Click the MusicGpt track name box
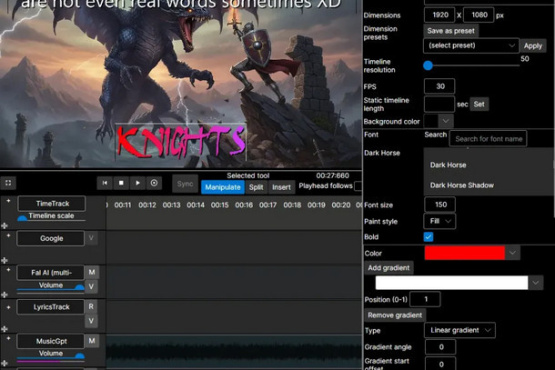 tap(51, 341)
